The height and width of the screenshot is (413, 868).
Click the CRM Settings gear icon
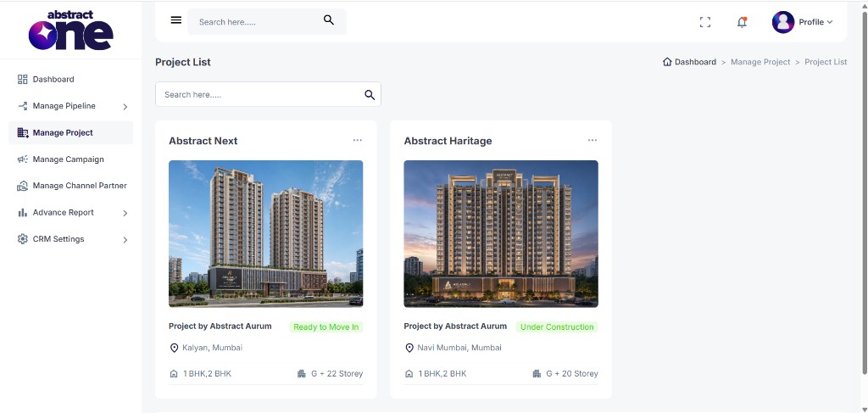pyautogui.click(x=23, y=239)
